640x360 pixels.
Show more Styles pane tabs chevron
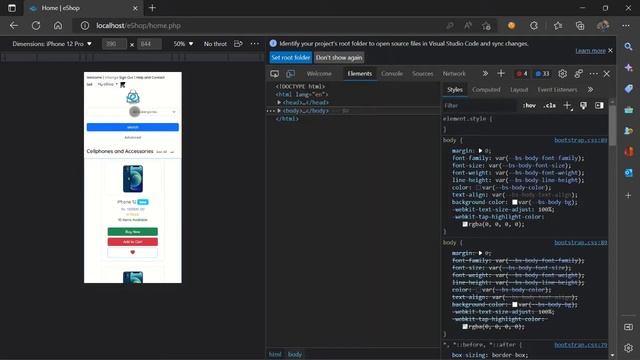pos(590,90)
